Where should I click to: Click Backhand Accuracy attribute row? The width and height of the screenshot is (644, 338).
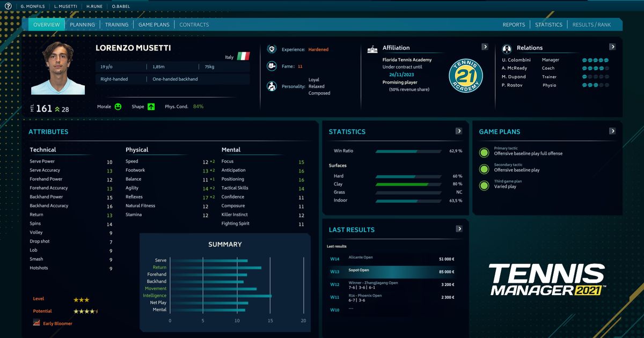coord(71,205)
